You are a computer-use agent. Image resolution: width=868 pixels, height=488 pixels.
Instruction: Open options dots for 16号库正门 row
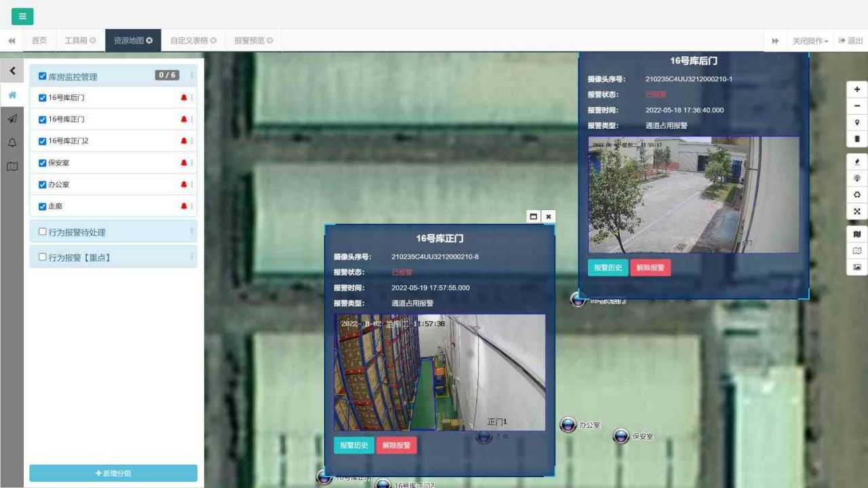tap(192, 119)
